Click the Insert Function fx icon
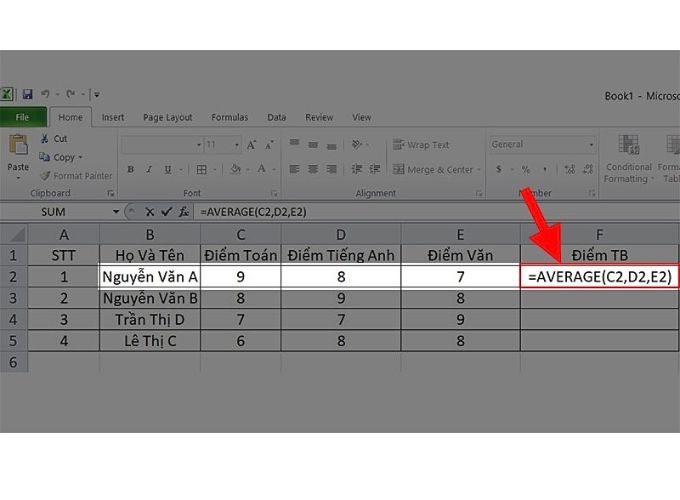The width and height of the screenshot is (680, 500). pyautogui.click(x=184, y=212)
